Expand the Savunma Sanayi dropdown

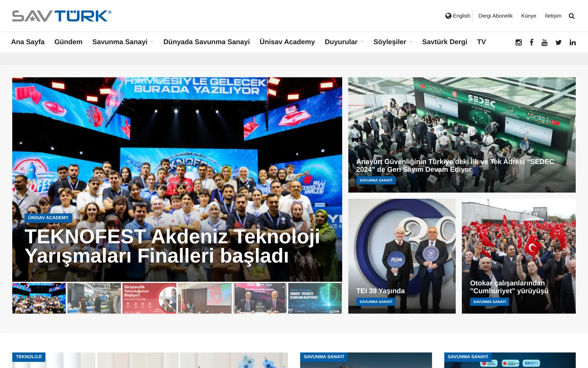coord(123,42)
